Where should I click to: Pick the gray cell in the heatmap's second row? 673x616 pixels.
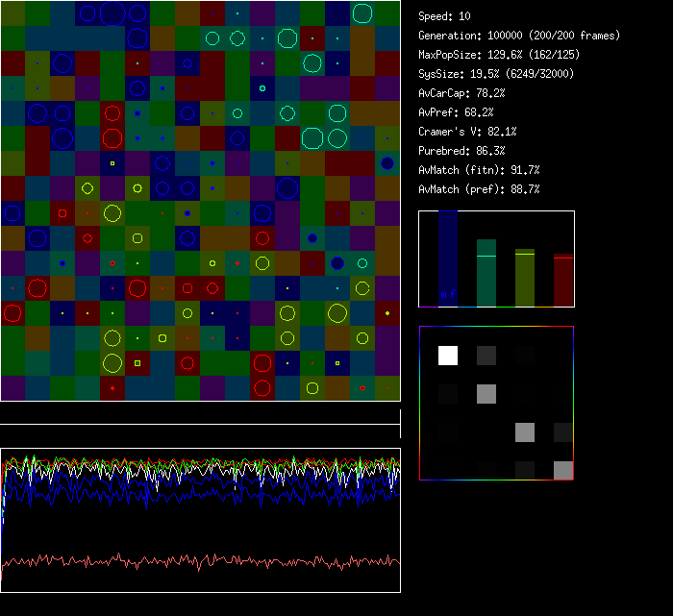(x=486, y=394)
